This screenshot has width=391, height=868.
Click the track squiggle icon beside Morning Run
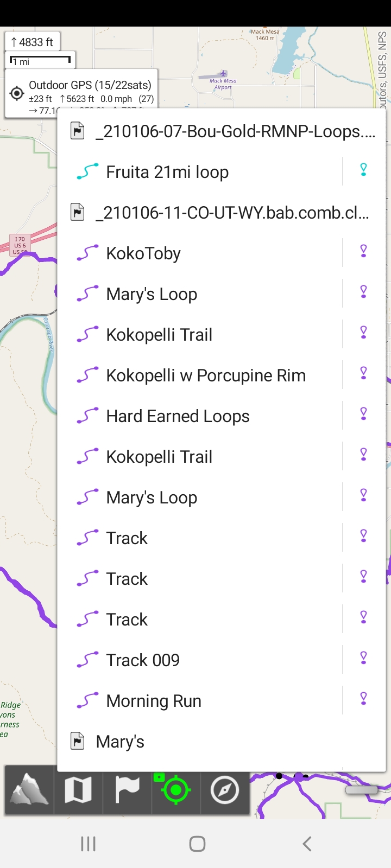pyautogui.click(x=87, y=701)
